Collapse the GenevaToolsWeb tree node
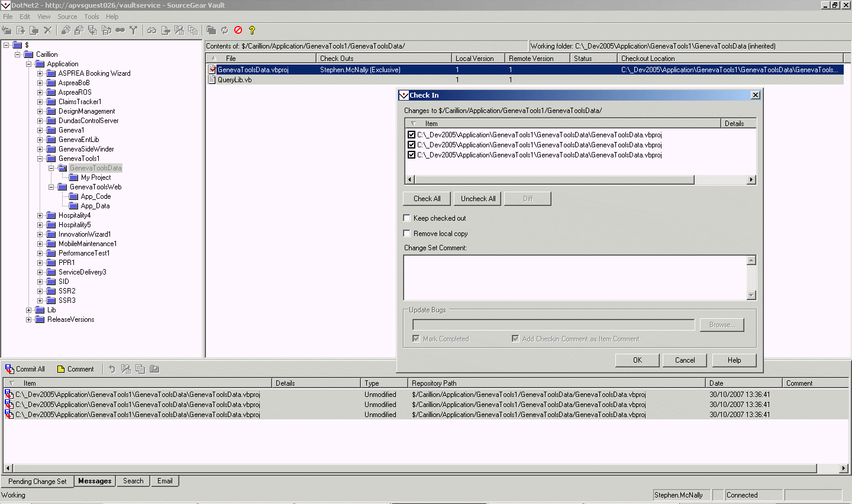This screenshot has height=504, width=852. pos(51,187)
